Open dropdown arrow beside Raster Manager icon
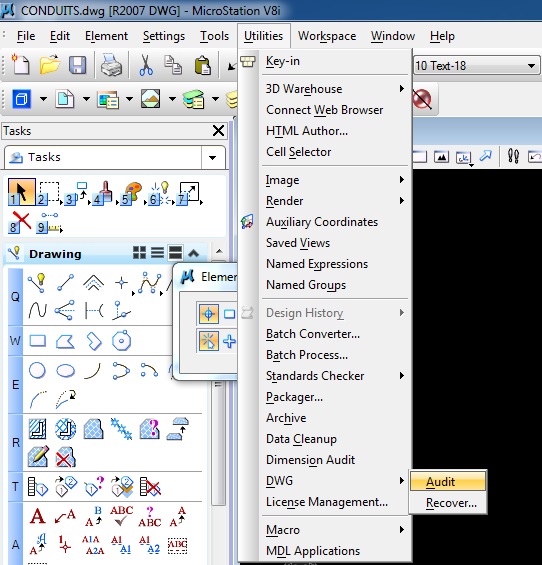The height and width of the screenshot is (565, 542). [x=172, y=99]
